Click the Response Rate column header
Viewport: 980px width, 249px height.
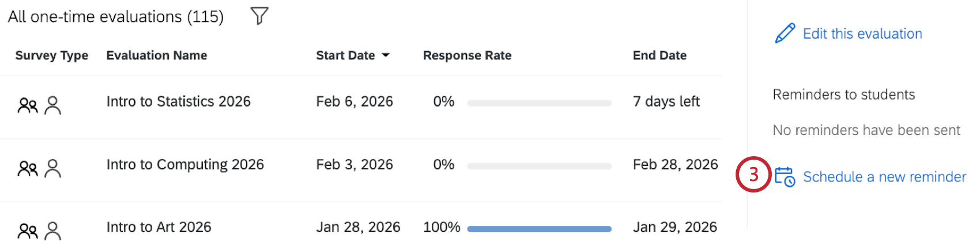[x=467, y=55]
